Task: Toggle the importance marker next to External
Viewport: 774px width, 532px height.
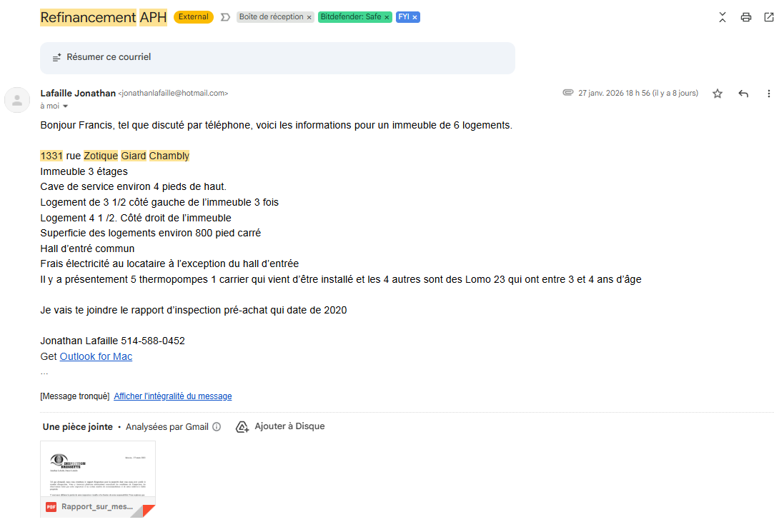Action: click(x=225, y=17)
